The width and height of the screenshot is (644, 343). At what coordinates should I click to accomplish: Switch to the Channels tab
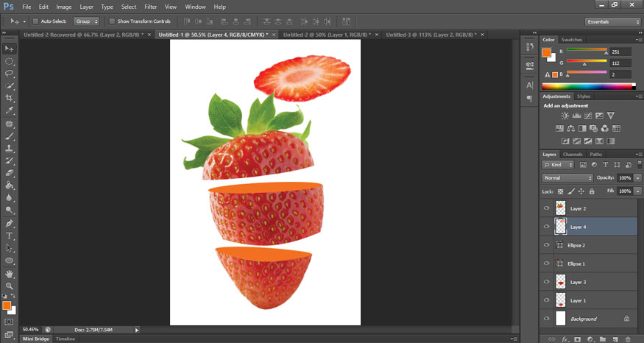tap(573, 155)
